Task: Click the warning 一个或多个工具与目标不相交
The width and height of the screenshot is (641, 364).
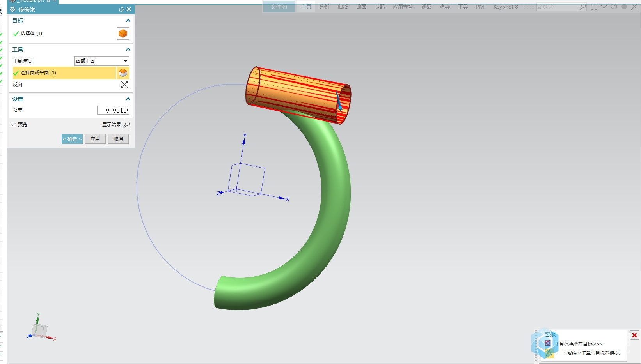Action: coord(589,353)
